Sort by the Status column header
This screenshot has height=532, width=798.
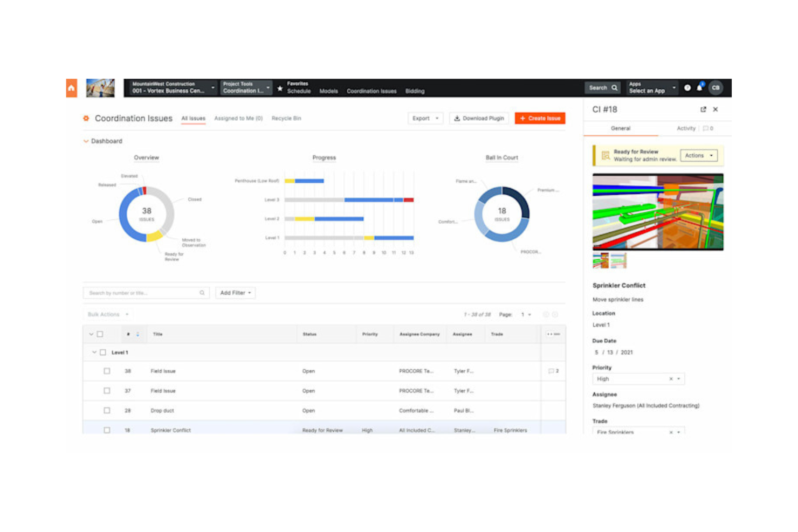click(309, 334)
